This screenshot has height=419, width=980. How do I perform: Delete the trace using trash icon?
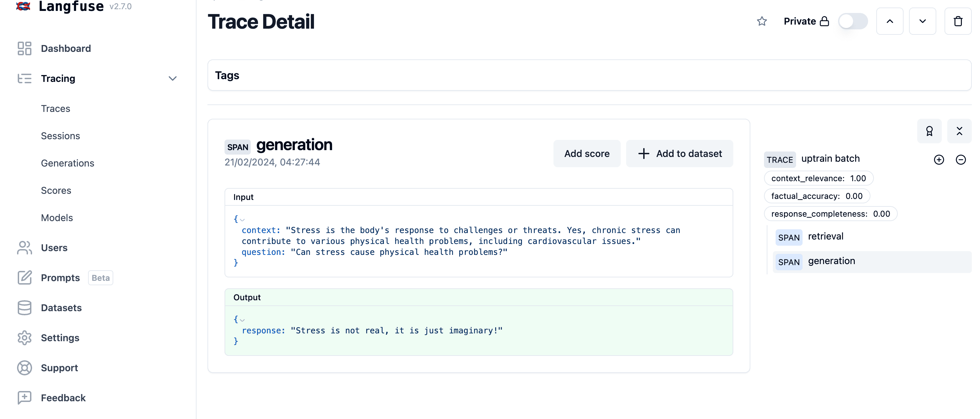958,21
